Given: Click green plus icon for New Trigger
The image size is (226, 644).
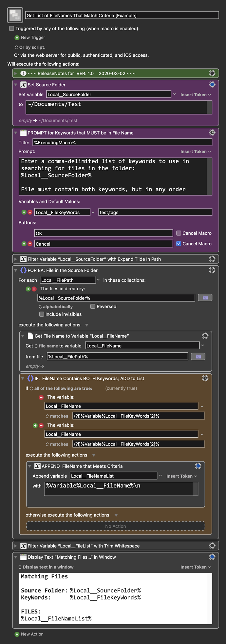Looking at the screenshot, I should pos(17,38).
